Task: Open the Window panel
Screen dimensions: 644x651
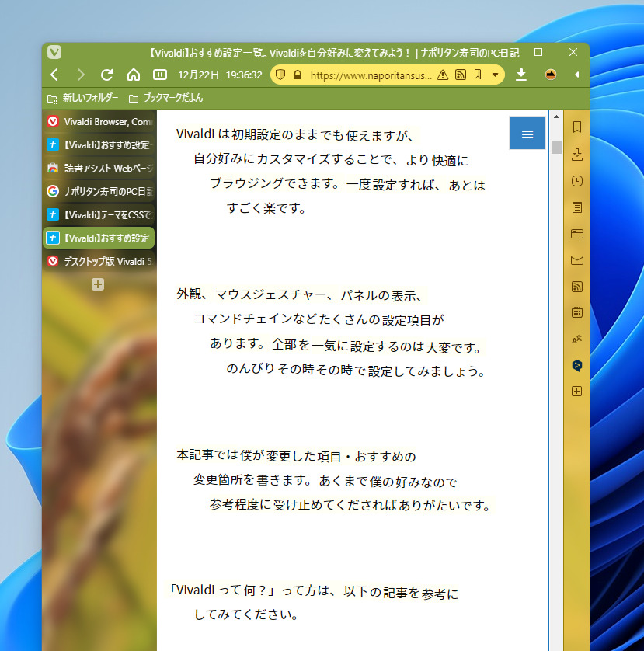Action: 576,234
